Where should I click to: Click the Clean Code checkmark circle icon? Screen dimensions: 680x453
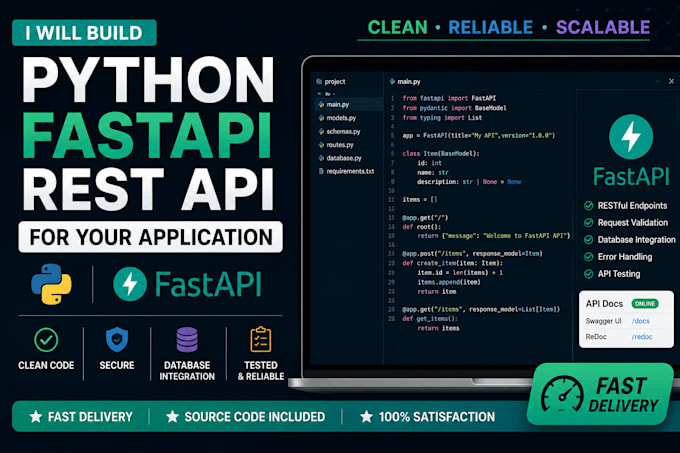click(46, 340)
